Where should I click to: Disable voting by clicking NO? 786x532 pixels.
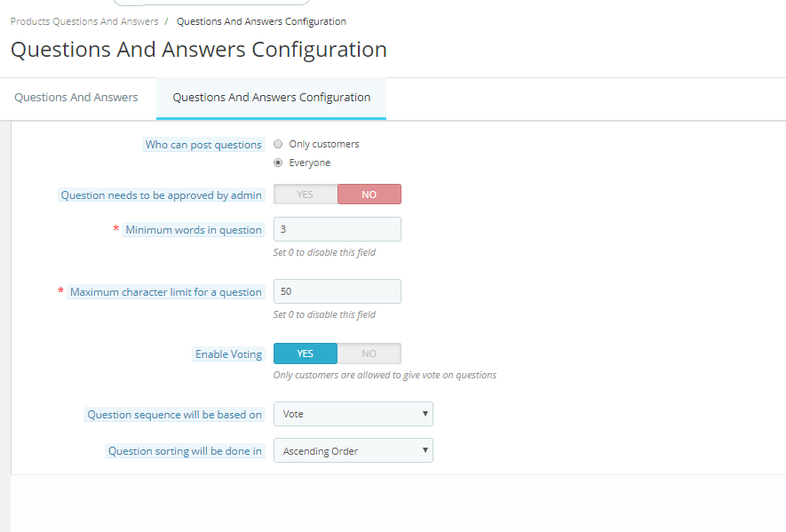369,353
